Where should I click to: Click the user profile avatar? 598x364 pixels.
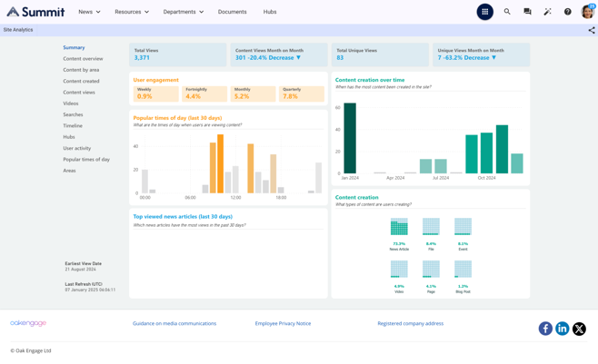pos(588,12)
